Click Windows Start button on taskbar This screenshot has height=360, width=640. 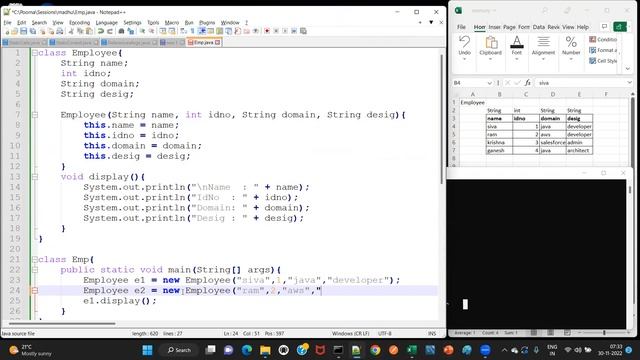[x=147, y=350]
